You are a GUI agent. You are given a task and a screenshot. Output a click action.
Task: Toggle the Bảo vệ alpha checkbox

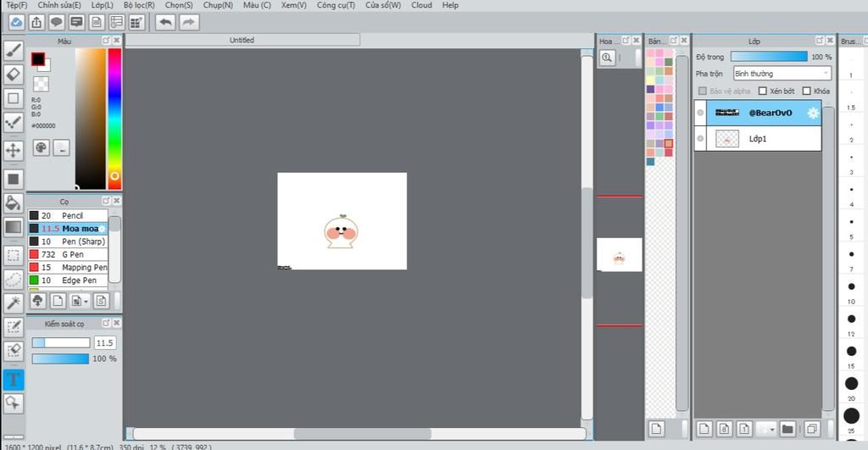[703, 91]
